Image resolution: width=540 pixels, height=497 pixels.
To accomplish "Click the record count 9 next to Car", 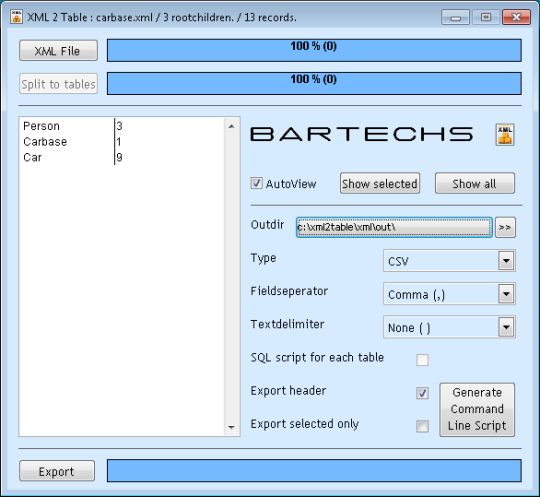I will pos(120,157).
